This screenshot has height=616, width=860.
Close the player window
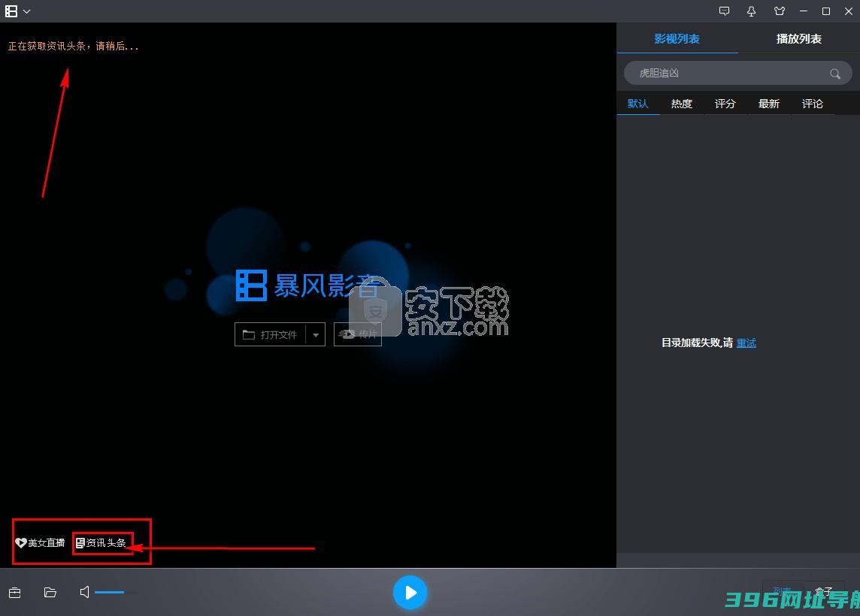[x=849, y=11]
